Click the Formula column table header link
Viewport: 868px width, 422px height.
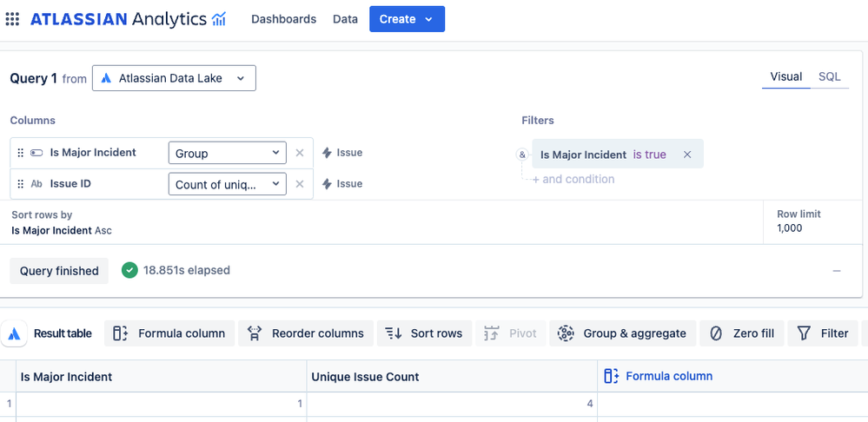click(x=659, y=376)
